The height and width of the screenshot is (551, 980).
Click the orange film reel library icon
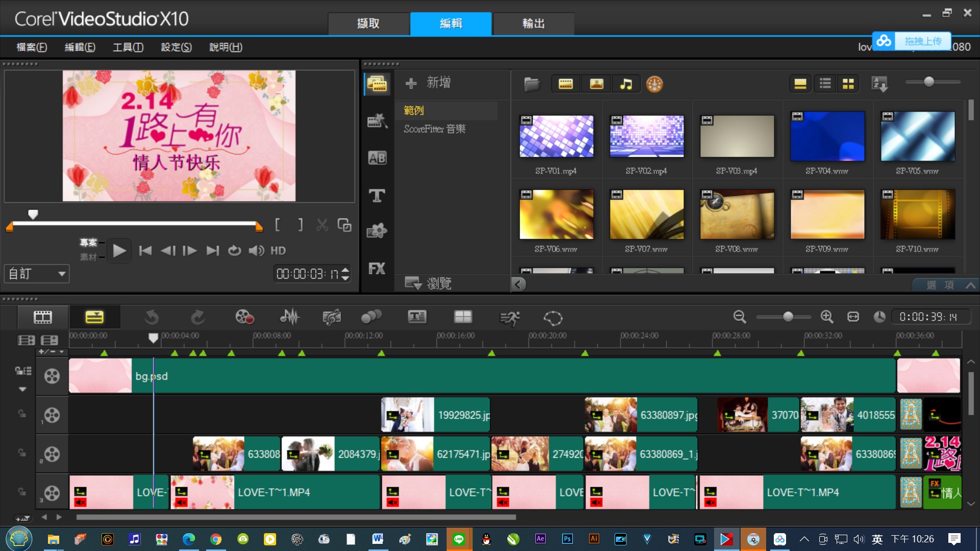pyautogui.click(x=654, y=84)
